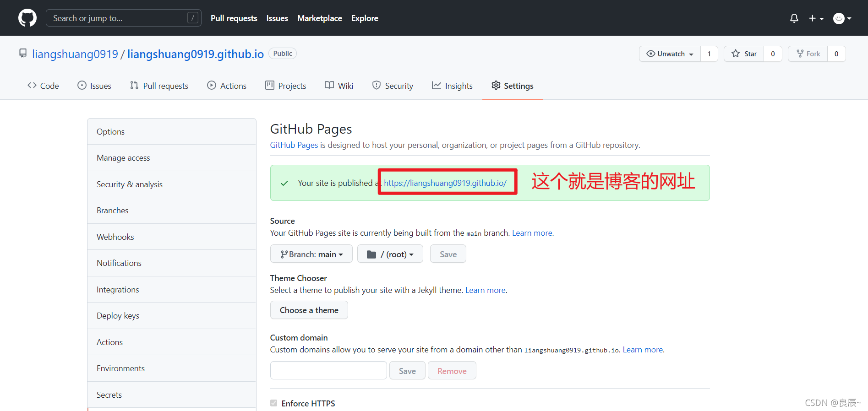Click the liangshuang0919.github.io repository link
The width and height of the screenshot is (868, 411).
(x=196, y=54)
